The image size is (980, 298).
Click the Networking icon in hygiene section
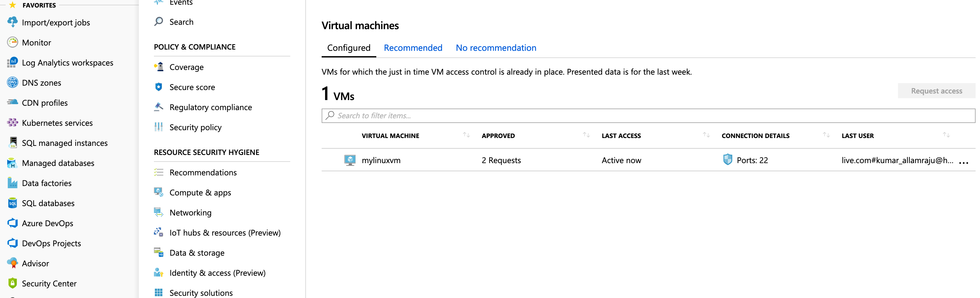[x=159, y=212]
